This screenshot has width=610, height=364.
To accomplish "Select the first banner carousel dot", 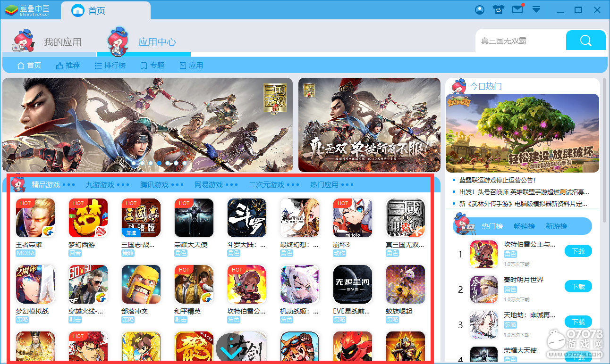I will pos(134,163).
